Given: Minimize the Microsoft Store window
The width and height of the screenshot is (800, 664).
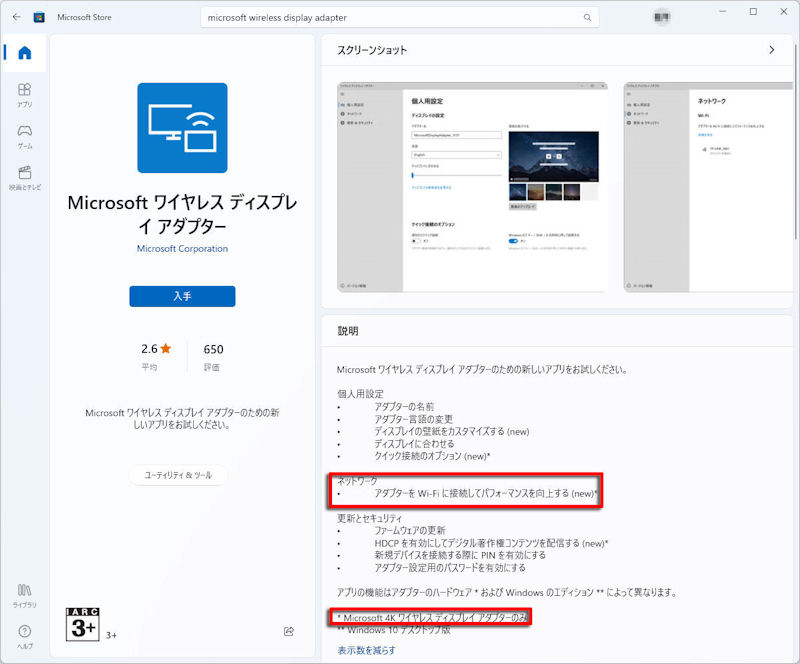Looking at the screenshot, I should point(722,12).
